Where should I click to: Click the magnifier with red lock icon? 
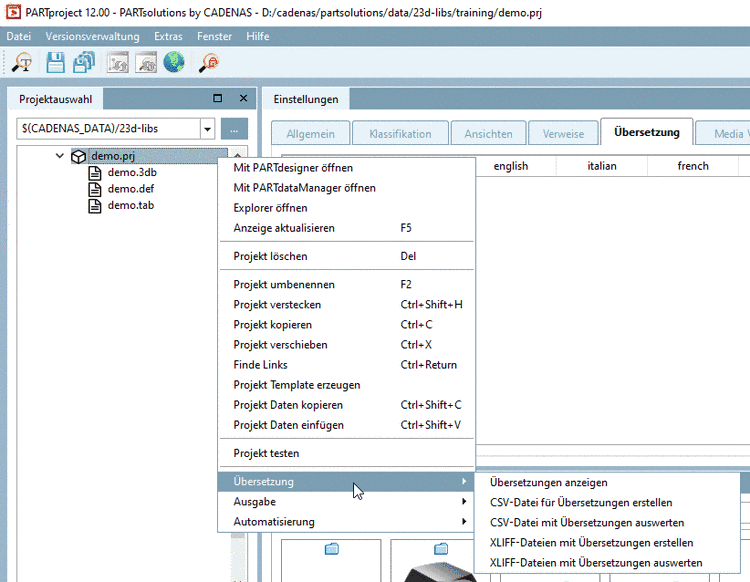209,63
